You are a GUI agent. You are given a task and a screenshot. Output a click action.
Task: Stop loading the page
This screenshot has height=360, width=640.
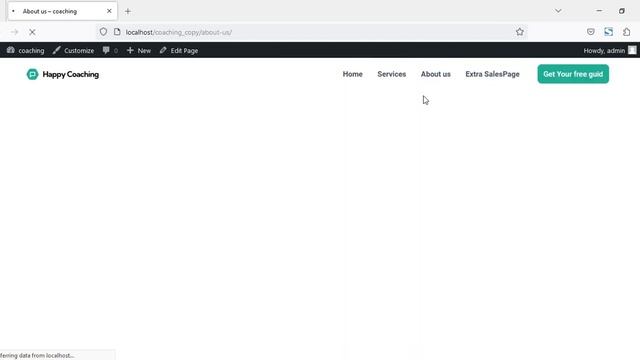click(32, 32)
